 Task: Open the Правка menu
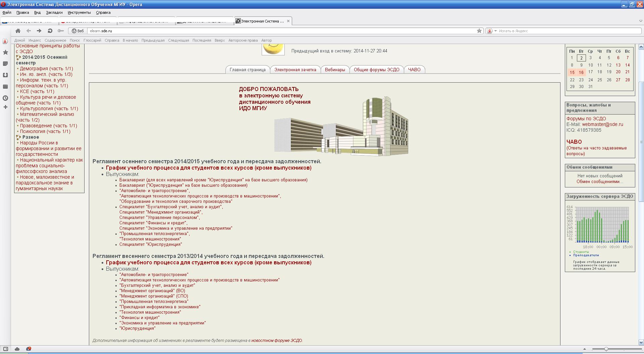(x=22, y=12)
